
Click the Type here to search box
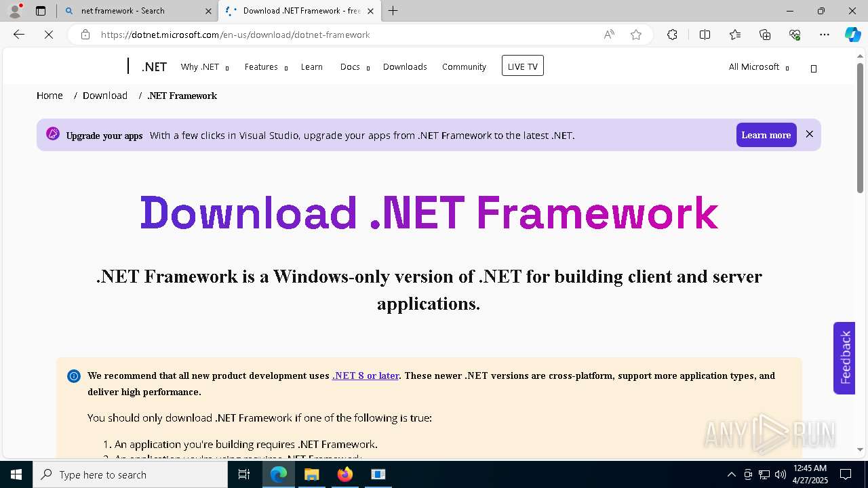click(x=130, y=474)
